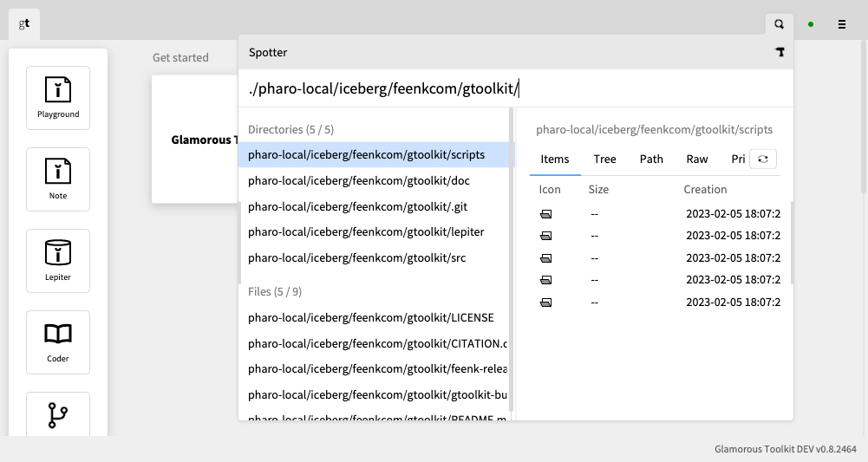Click the Spotter search magnifier icon
Viewport: 868px width, 462px height.
(x=780, y=24)
